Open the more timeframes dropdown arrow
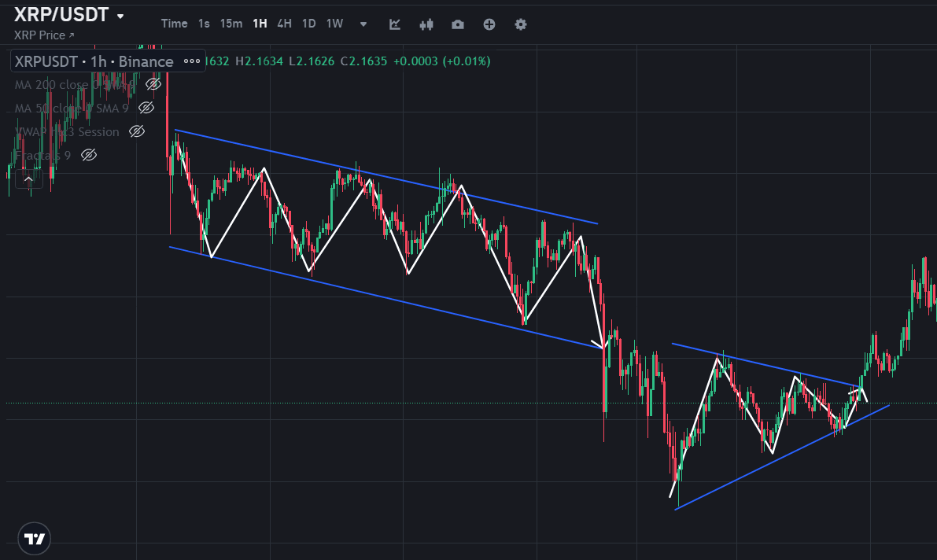The width and height of the screenshot is (937, 560). pyautogui.click(x=363, y=24)
